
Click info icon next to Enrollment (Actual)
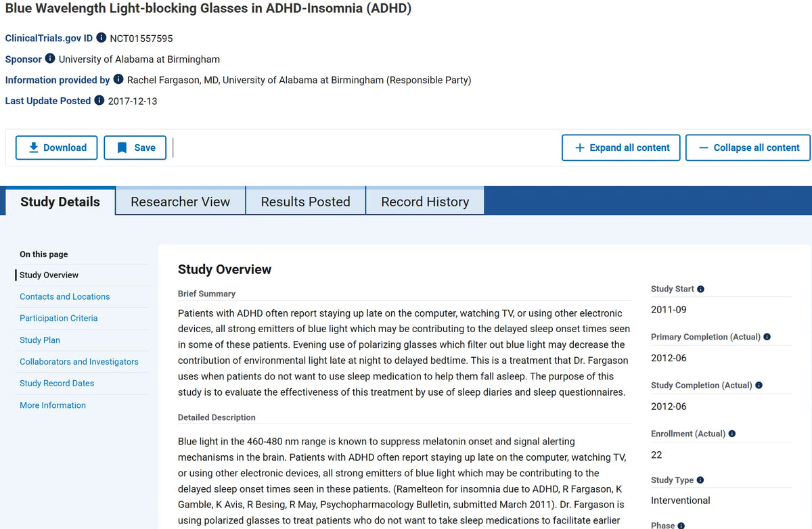click(732, 434)
